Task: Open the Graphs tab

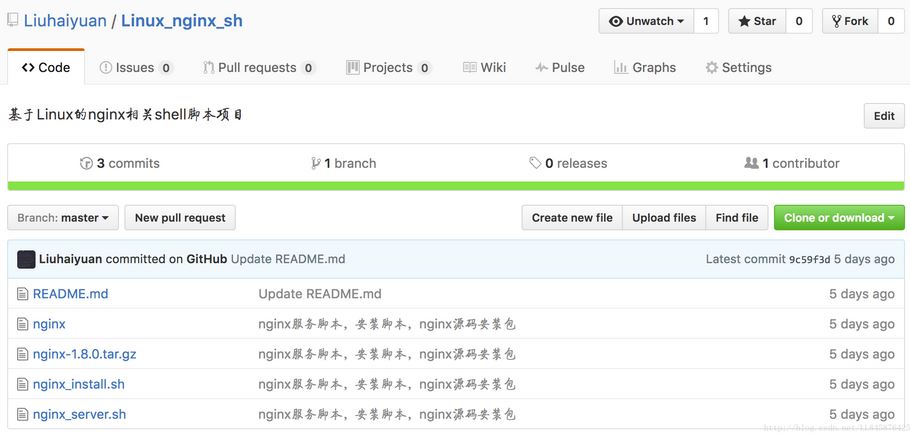Action: point(645,67)
